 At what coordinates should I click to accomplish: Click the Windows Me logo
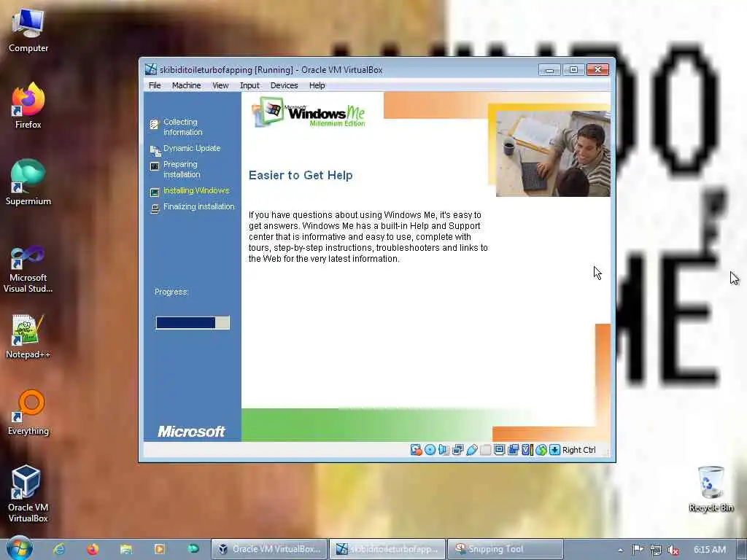[x=309, y=112]
